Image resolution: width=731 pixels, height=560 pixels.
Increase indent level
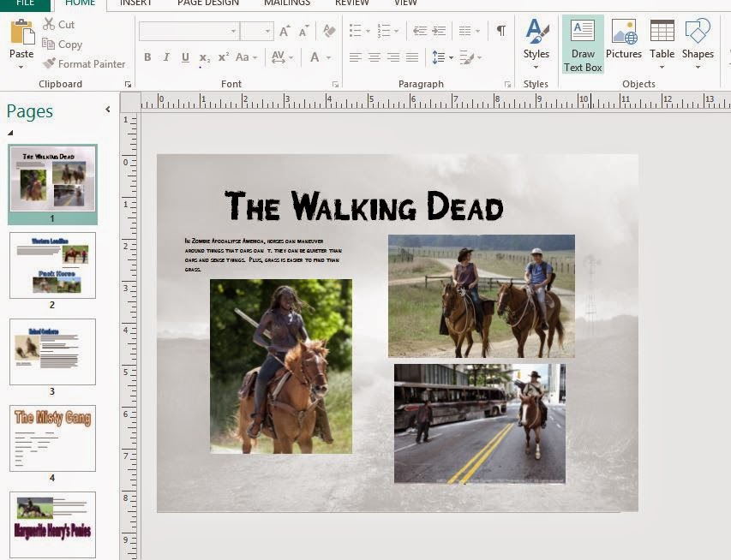(439, 31)
